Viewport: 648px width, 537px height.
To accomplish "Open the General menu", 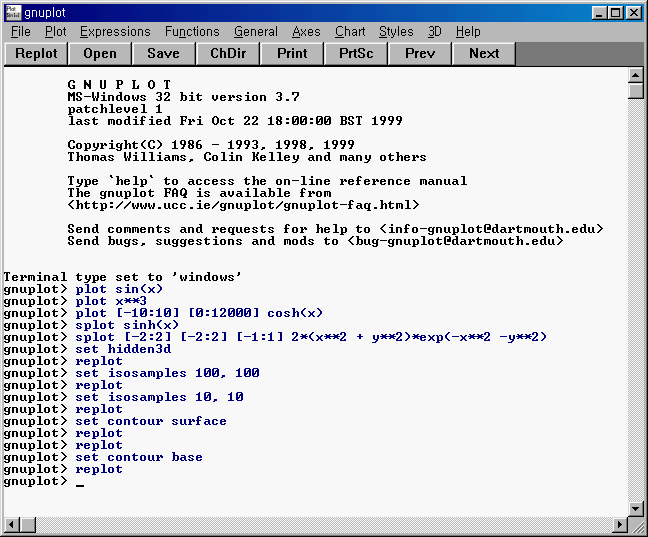I will click(x=256, y=32).
